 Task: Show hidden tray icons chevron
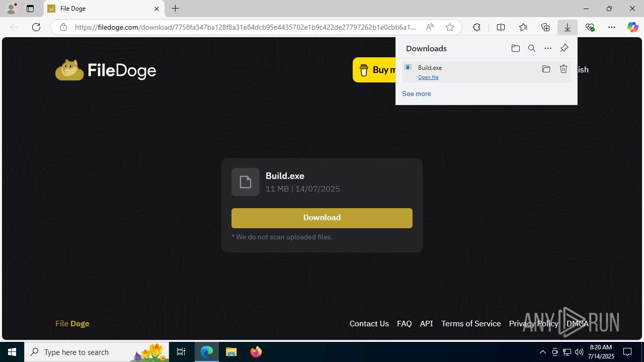pos(543,352)
